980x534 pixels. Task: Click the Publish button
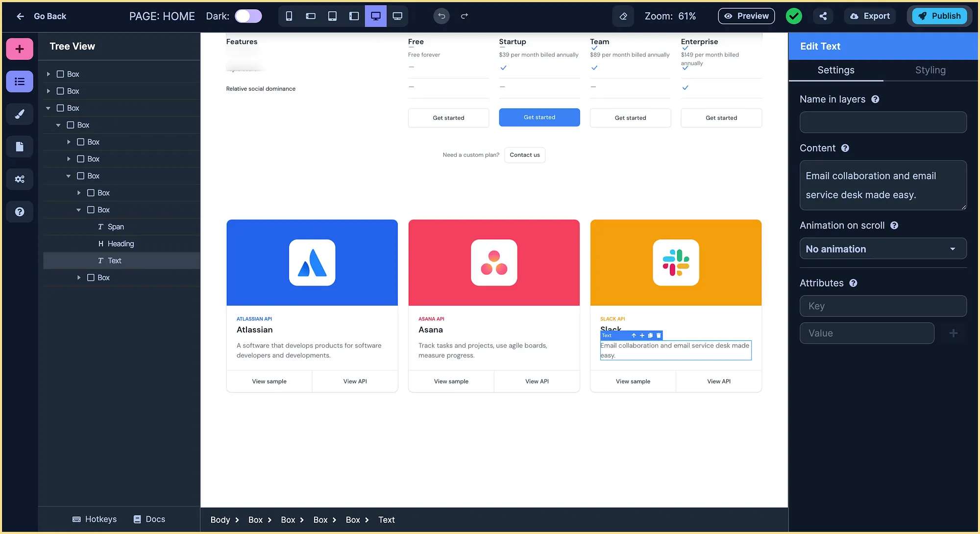tap(939, 16)
